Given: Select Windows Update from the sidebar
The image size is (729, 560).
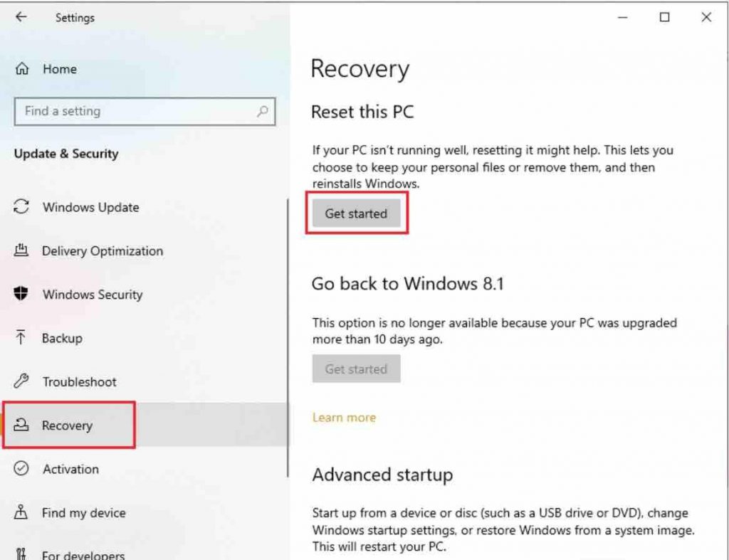Looking at the screenshot, I should pos(90,207).
